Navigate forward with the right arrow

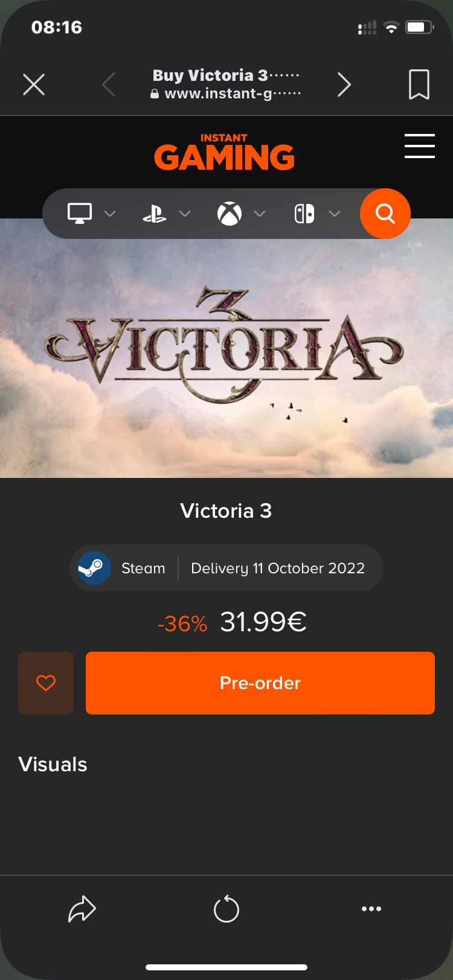point(344,84)
